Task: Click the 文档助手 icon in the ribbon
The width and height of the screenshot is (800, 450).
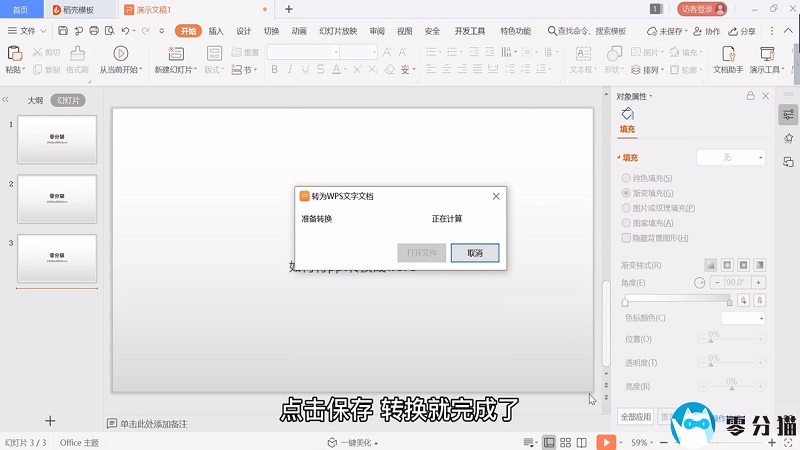Action: click(727, 53)
